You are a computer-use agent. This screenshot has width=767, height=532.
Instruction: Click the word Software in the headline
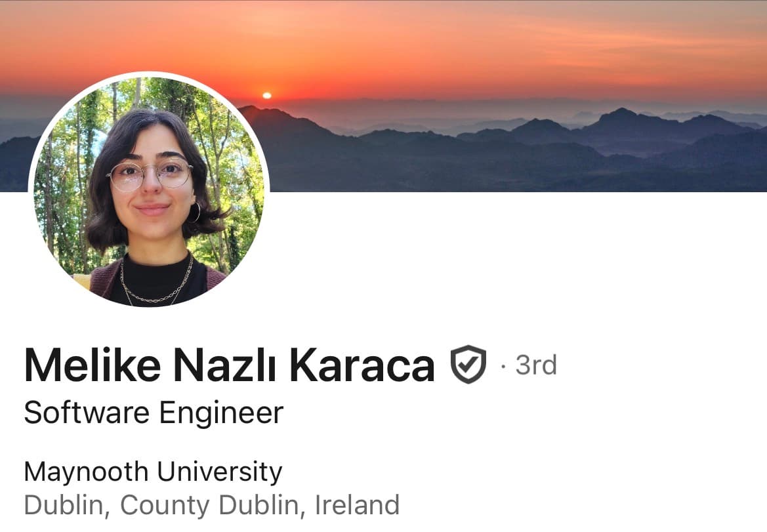pos(87,413)
